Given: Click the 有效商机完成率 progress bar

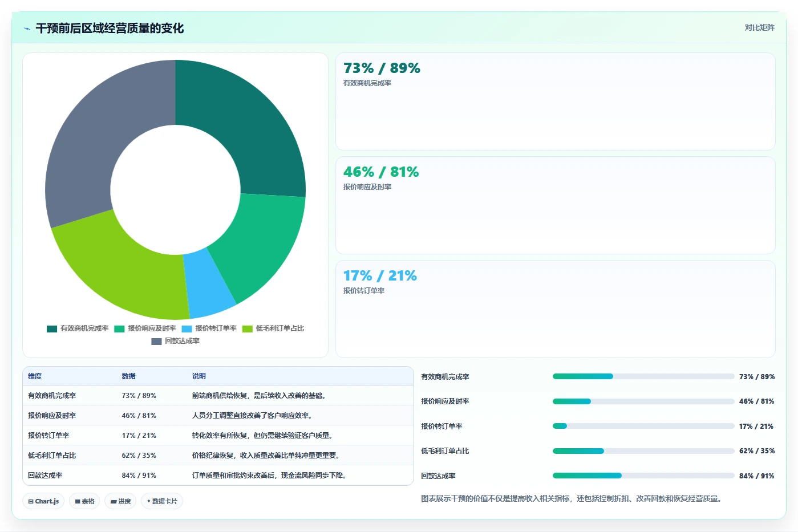Looking at the screenshot, I should (x=643, y=376).
